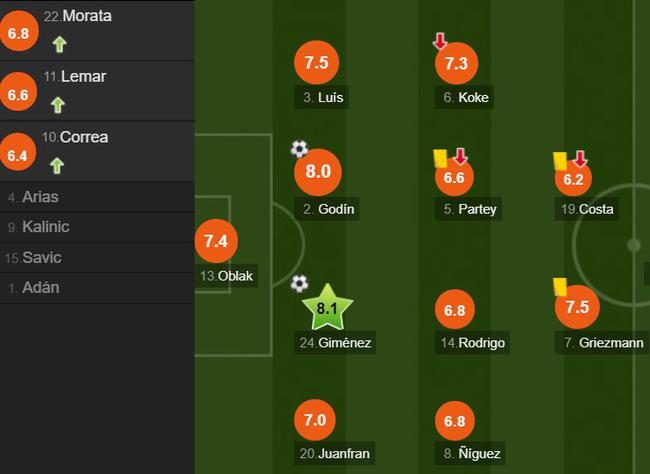Screen dimensions: 650x474
Task: Click Koke's red substituted-off arrow
Action: [440, 41]
